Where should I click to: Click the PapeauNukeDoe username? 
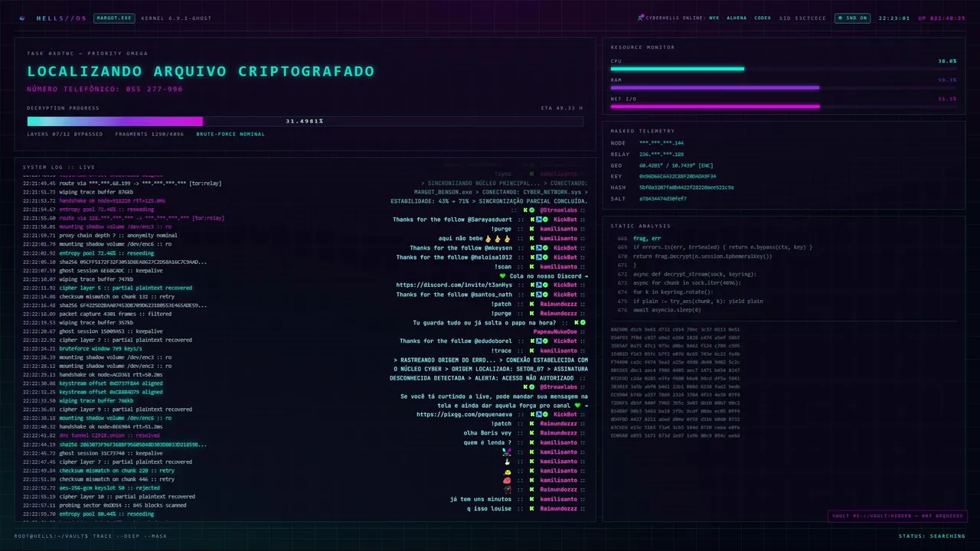click(x=555, y=332)
